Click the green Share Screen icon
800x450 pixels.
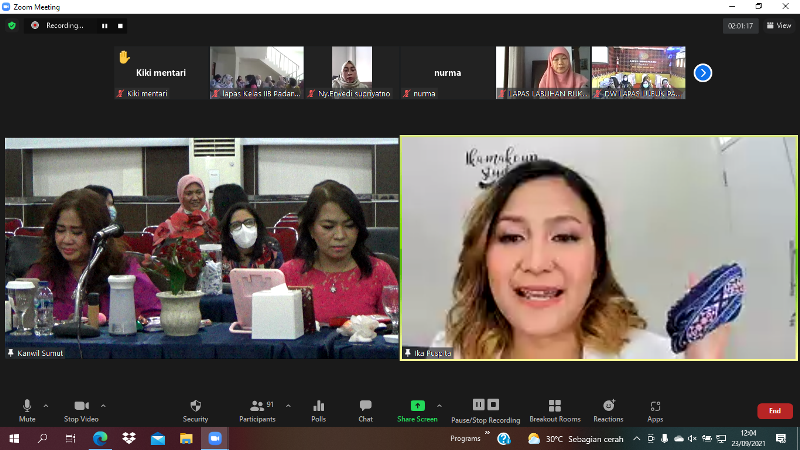click(417, 406)
